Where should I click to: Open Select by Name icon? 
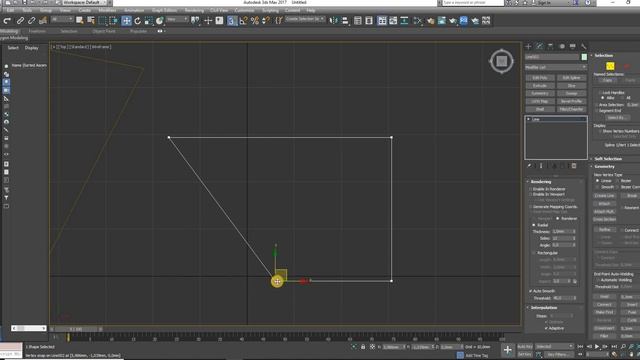[x=91, y=20]
